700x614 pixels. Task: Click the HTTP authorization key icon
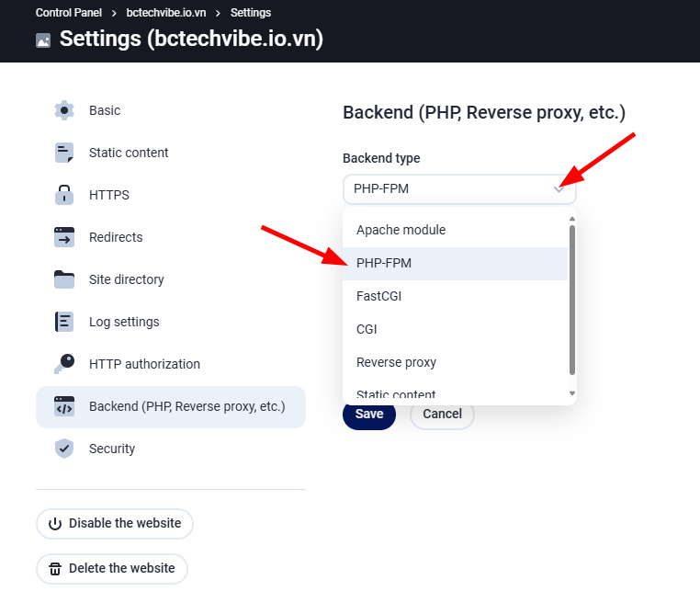click(x=63, y=364)
